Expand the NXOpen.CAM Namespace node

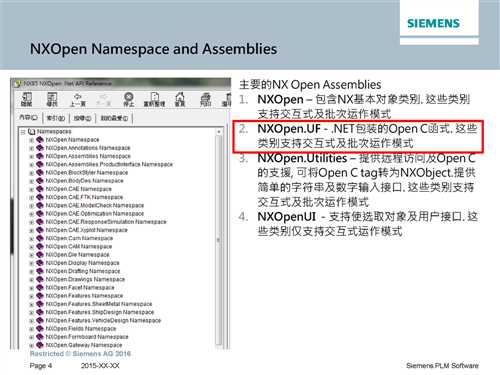(31, 247)
